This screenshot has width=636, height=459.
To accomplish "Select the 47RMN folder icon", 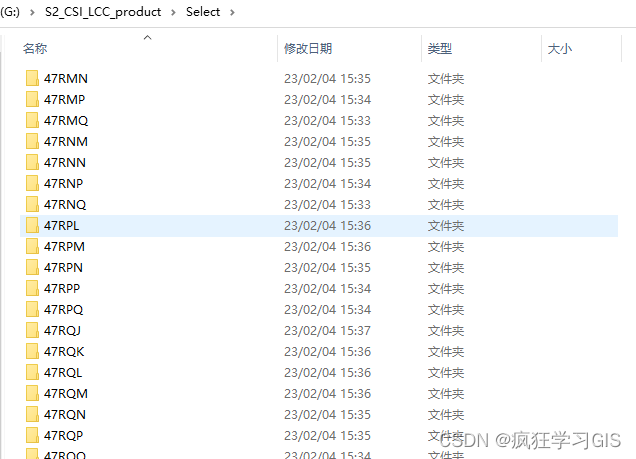I will pyautogui.click(x=32, y=78).
